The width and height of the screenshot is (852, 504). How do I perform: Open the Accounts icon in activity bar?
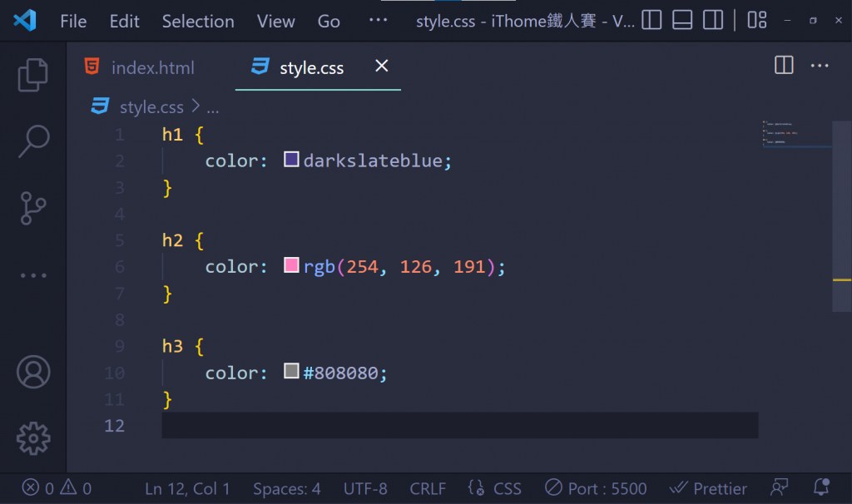[33, 372]
